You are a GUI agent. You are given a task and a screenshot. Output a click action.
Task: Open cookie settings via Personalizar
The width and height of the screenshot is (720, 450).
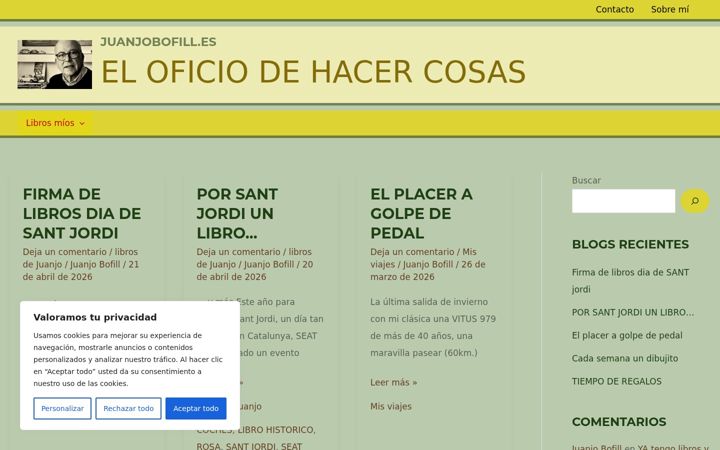[x=62, y=408]
